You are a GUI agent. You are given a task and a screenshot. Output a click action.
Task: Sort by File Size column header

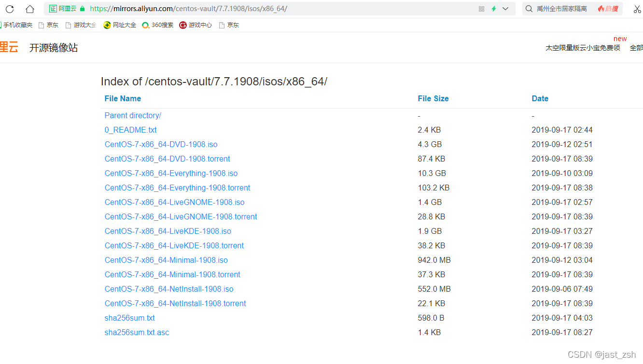433,98
